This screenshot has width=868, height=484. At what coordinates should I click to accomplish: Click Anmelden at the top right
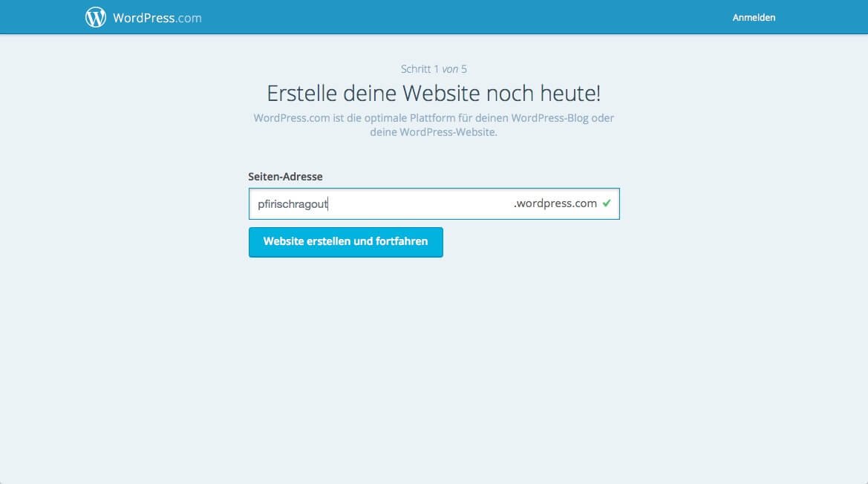click(754, 17)
